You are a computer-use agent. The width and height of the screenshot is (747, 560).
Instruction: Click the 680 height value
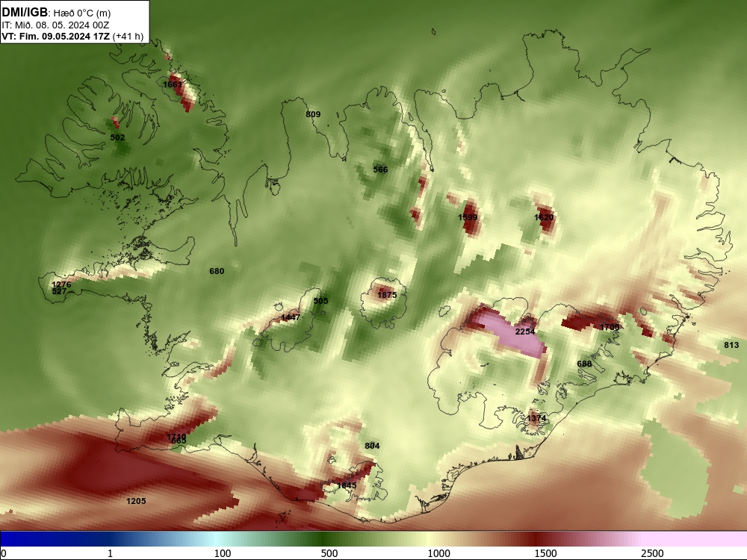[217, 272]
